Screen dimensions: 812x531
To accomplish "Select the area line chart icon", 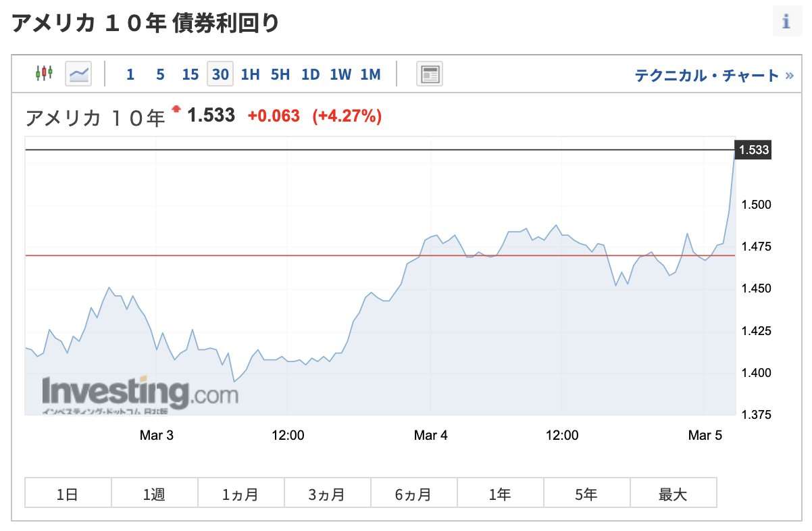I will pyautogui.click(x=78, y=73).
